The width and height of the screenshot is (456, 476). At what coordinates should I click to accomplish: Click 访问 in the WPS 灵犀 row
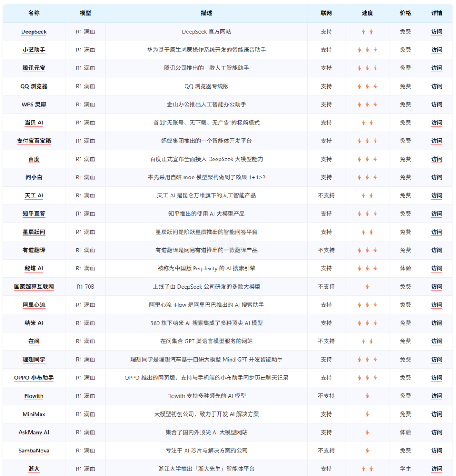pos(437,104)
